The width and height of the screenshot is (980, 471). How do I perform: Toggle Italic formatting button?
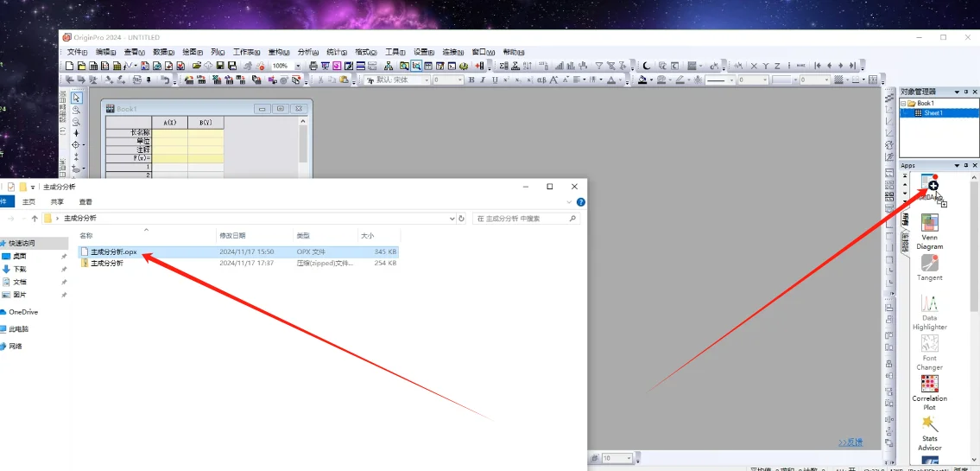click(483, 80)
